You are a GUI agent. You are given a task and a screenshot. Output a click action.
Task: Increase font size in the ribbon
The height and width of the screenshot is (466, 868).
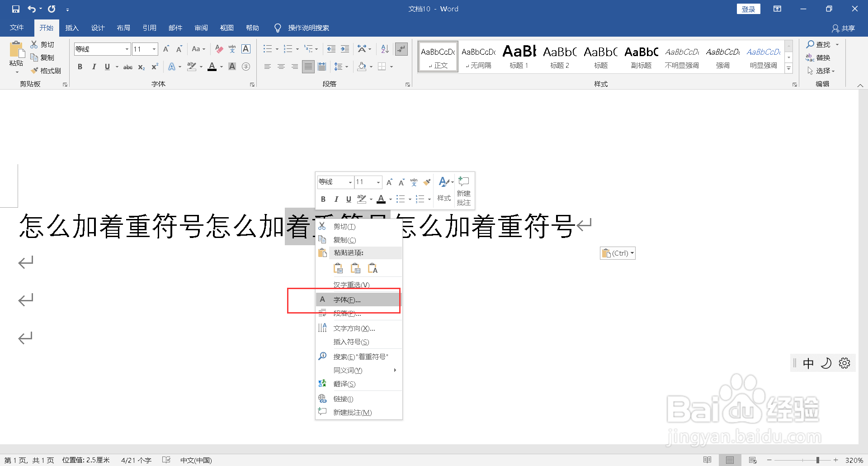click(166, 49)
